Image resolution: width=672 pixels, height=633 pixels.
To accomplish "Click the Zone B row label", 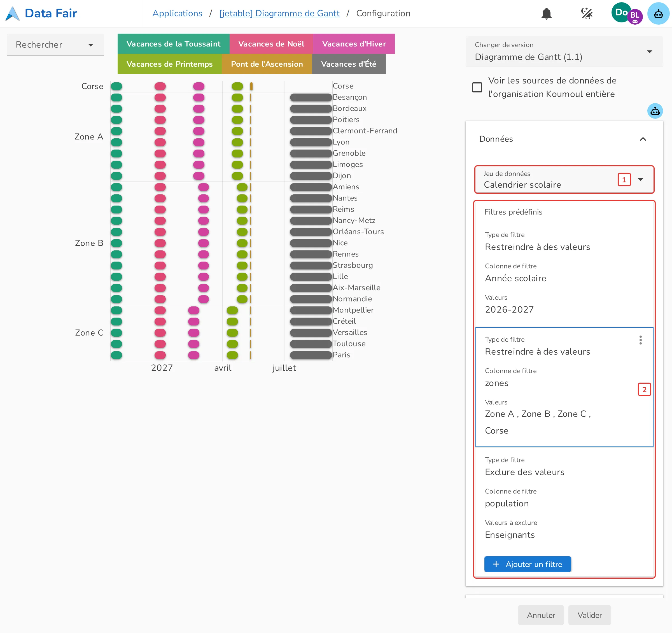I will click(89, 243).
